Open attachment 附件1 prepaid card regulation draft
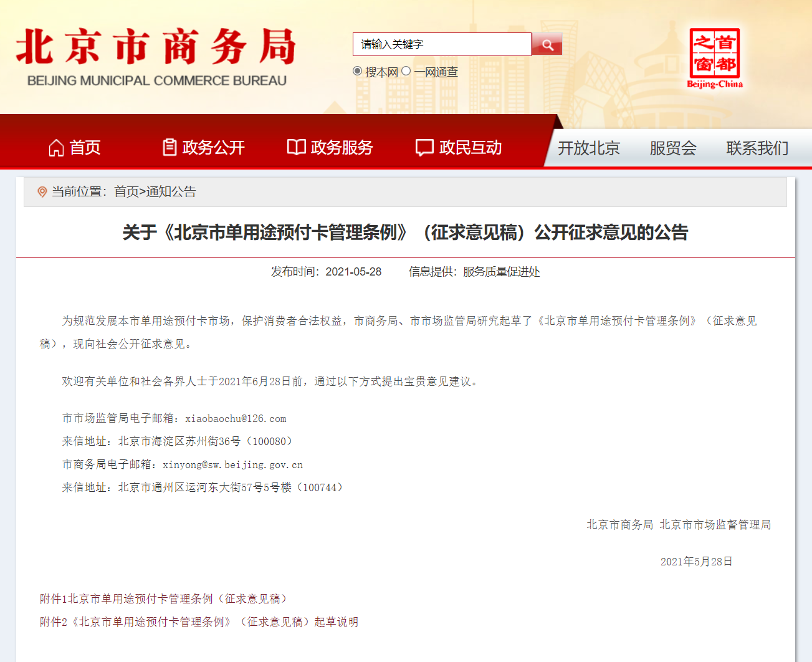 pyautogui.click(x=163, y=598)
